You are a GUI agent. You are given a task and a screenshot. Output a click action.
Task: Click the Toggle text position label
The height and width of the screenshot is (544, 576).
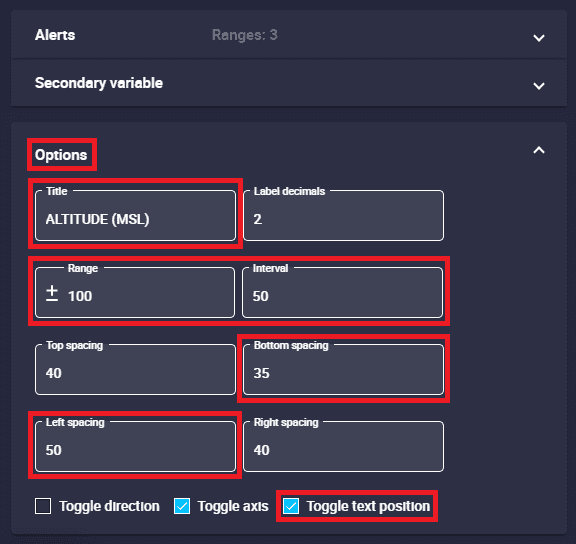point(368,506)
